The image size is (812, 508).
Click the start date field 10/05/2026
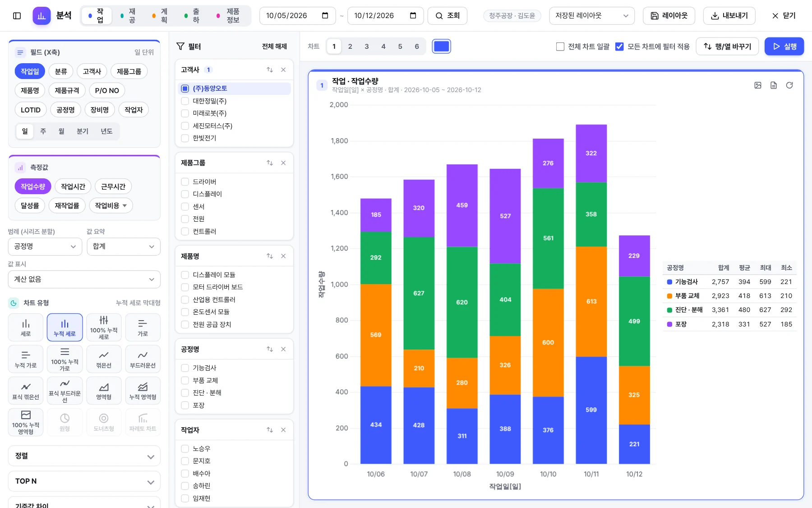pos(297,16)
